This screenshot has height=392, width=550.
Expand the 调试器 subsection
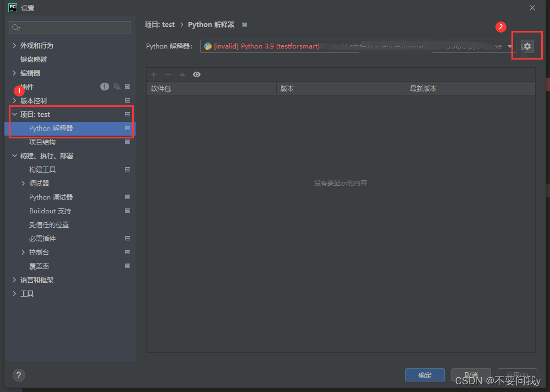(x=23, y=183)
